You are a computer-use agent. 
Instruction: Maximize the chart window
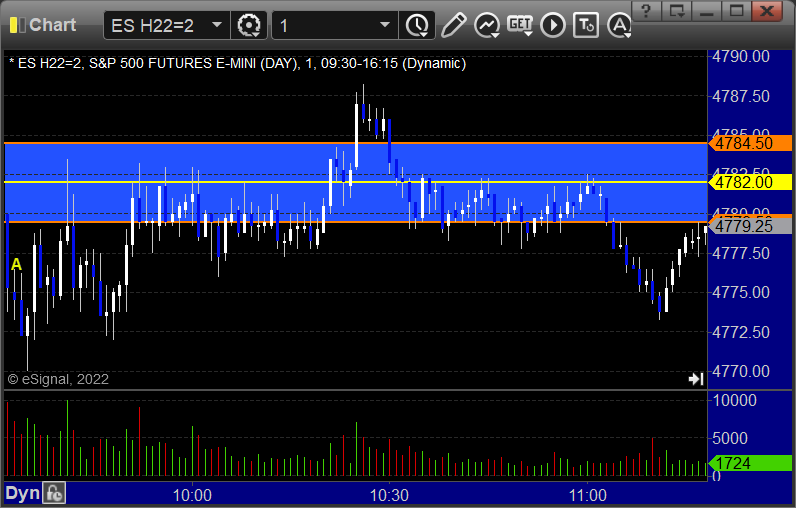(x=737, y=11)
